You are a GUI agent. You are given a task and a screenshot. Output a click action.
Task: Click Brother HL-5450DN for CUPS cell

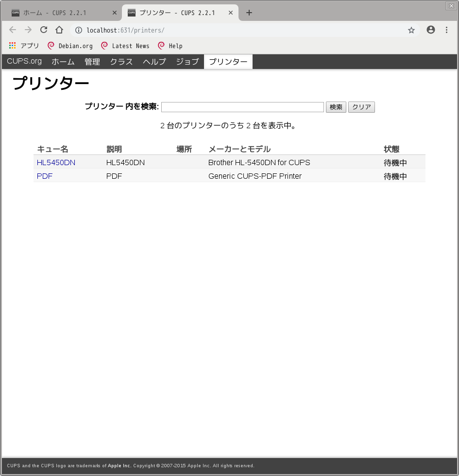(259, 162)
